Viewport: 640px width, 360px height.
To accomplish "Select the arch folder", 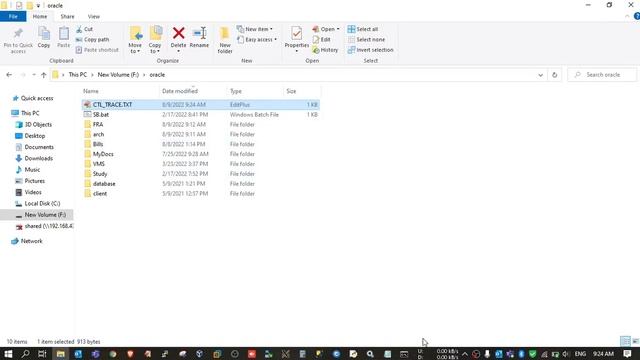I will (x=200, y=134).
